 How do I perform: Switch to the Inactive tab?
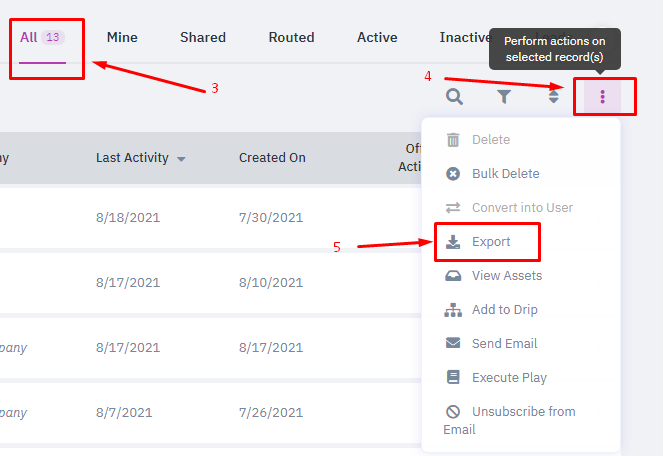pos(465,37)
